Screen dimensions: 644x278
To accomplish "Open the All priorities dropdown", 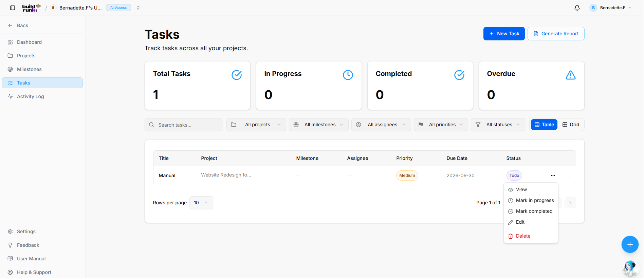I will (x=441, y=125).
